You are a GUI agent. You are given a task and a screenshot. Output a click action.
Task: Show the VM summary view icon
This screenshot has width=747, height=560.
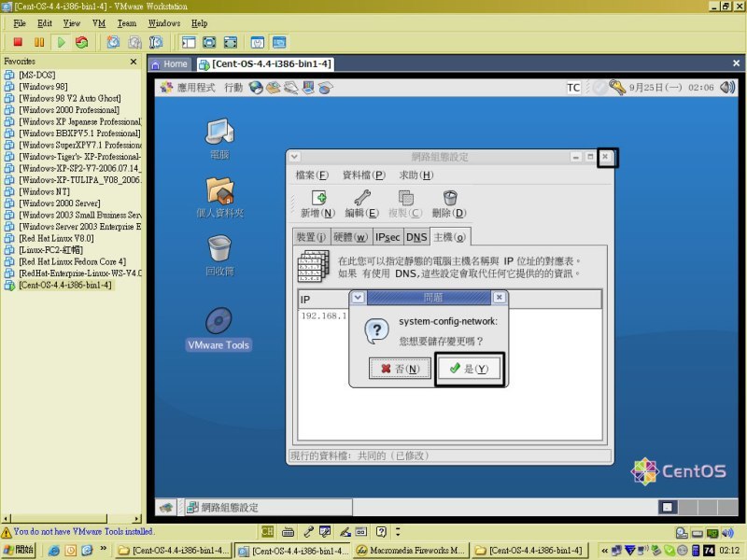[258, 42]
